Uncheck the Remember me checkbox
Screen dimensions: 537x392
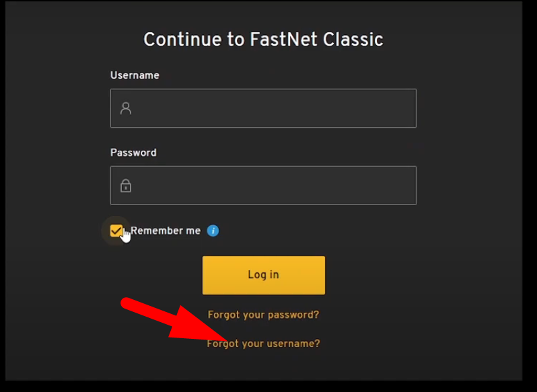(116, 231)
